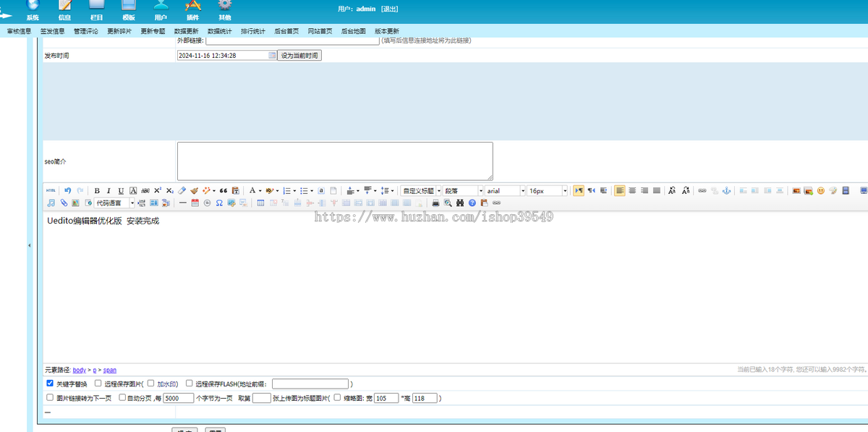Open 用户 top navigation menu
868x432 pixels.
(x=161, y=10)
